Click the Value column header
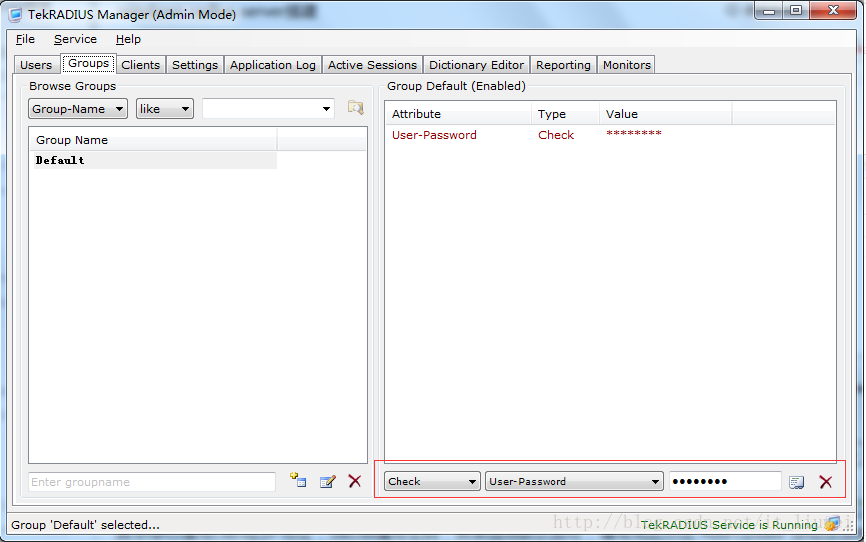The image size is (866, 542). click(666, 114)
